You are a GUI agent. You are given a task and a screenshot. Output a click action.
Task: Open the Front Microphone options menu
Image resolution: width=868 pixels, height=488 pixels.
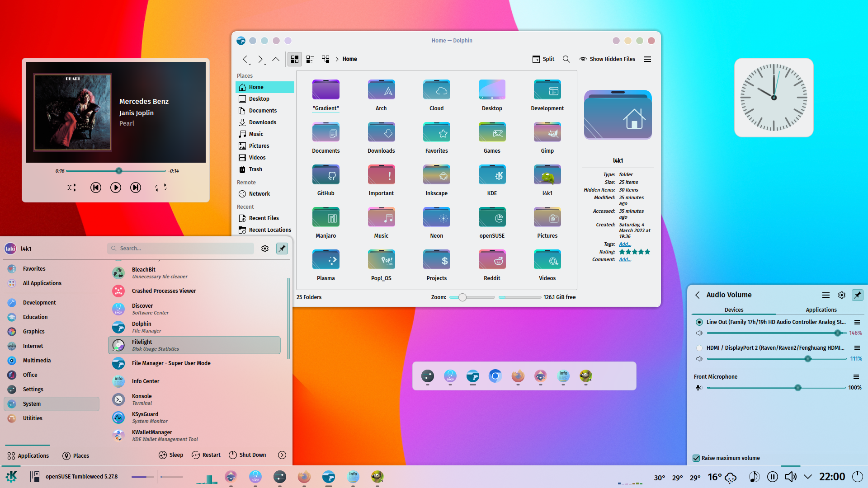pos(856,377)
